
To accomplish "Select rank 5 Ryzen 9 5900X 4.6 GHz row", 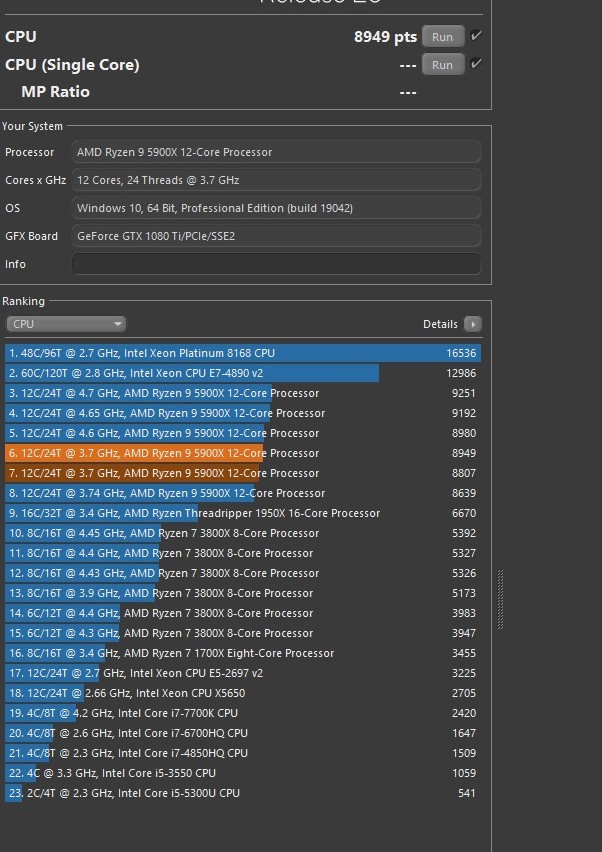I will point(243,433).
